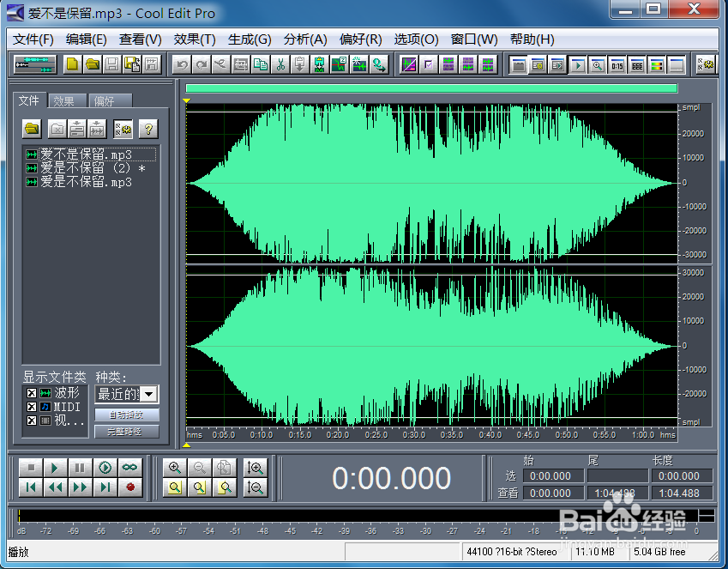The image size is (728, 569).
Task: Click the Fast Forward transport button
Action: coord(80,487)
